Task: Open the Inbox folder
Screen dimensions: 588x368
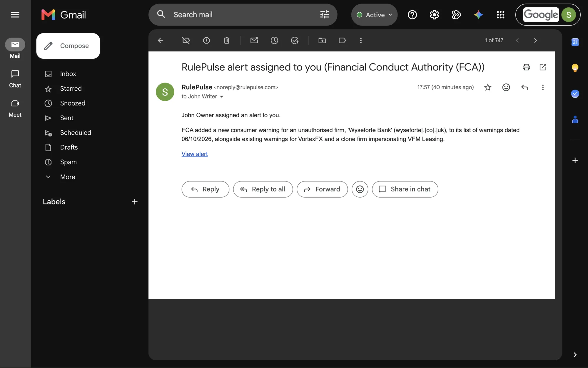Action: [x=68, y=74]
